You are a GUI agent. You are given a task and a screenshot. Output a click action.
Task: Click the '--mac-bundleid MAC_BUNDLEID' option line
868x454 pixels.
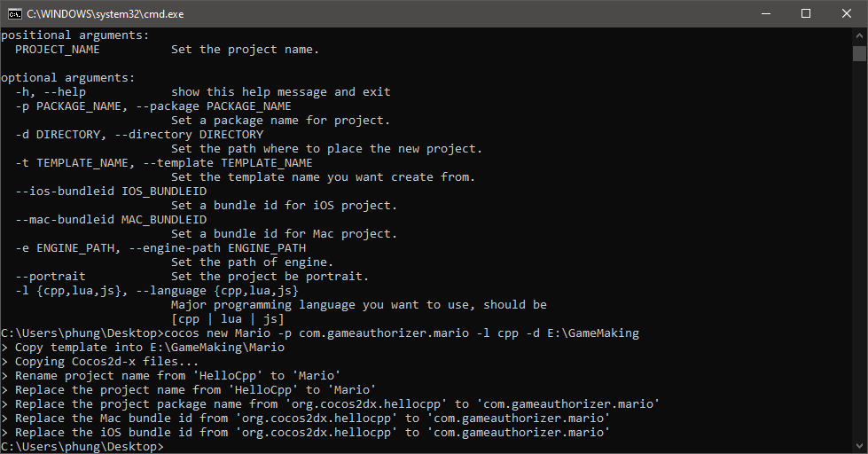click(x=111, y=220)
